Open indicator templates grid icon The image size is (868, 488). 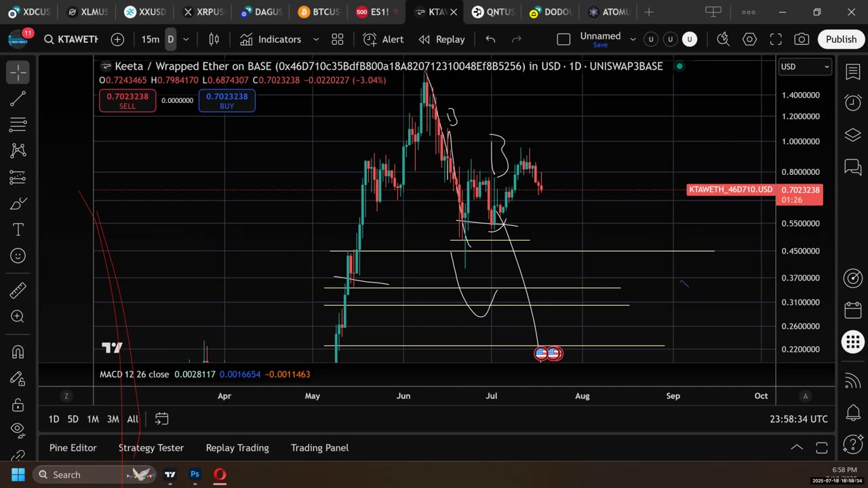338,39
